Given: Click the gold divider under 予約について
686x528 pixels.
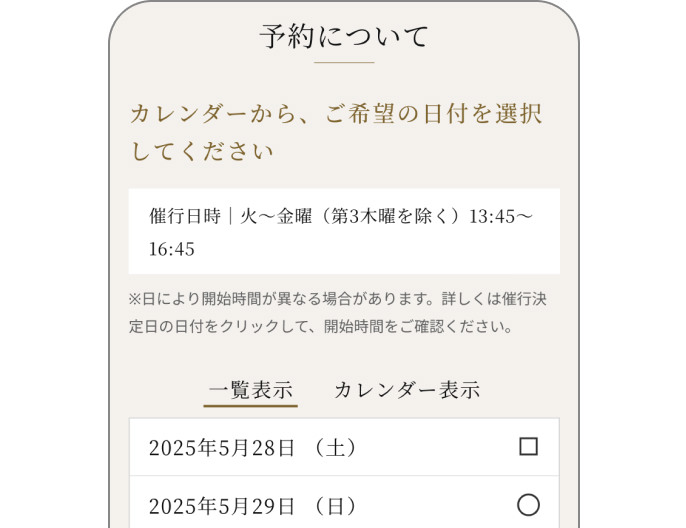Looking at the screenshot, I should tap(343, 63).
